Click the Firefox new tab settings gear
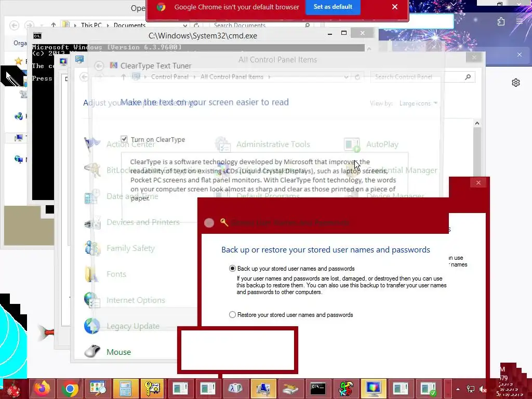The image size is (532, 399). (516, 83)
